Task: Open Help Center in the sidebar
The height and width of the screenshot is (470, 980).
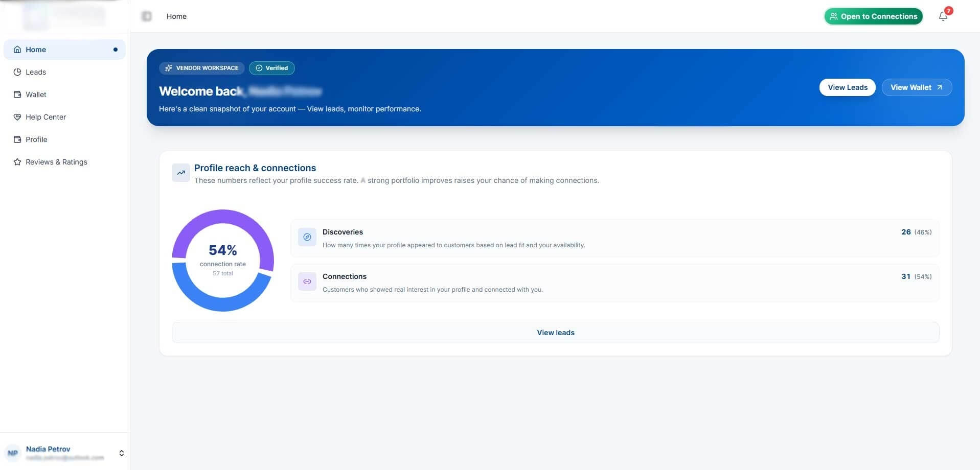Action: click(x=64, y=117)
